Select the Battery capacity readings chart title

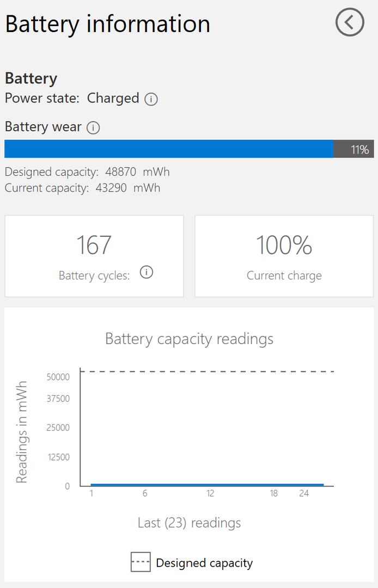[189, 339]
